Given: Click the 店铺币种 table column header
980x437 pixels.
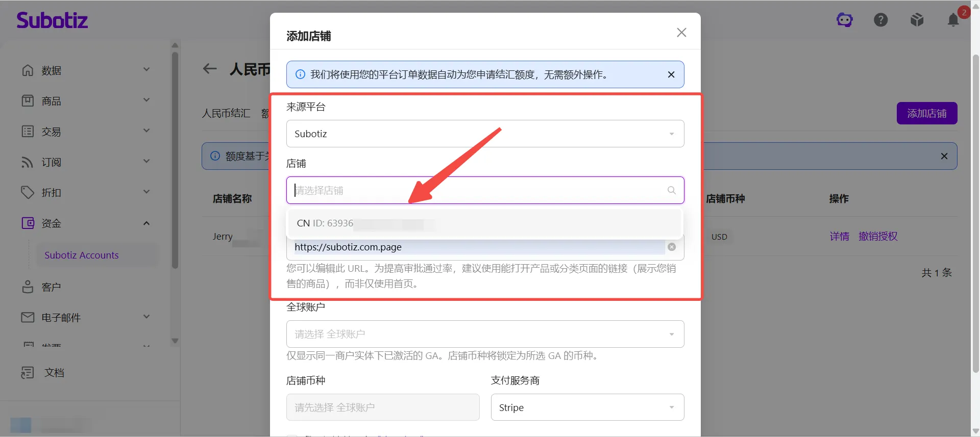Looking at the screenshot, I should click(x=725, y=199).
